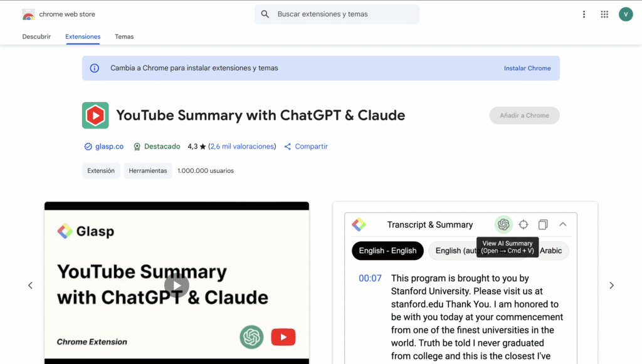Play the extension promo video
Image resolution: width=642 pixels, height=364 pixels.
click(176, 286)
